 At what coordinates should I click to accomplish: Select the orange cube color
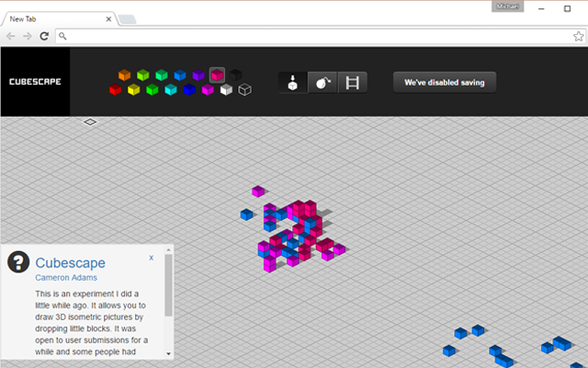125,75
